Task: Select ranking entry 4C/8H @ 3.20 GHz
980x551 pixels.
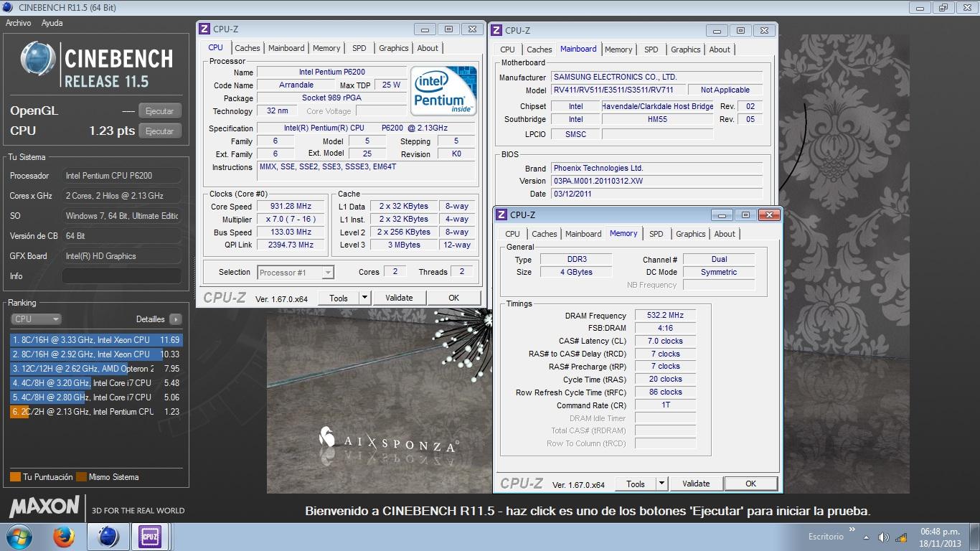Action: coord(96,383)
